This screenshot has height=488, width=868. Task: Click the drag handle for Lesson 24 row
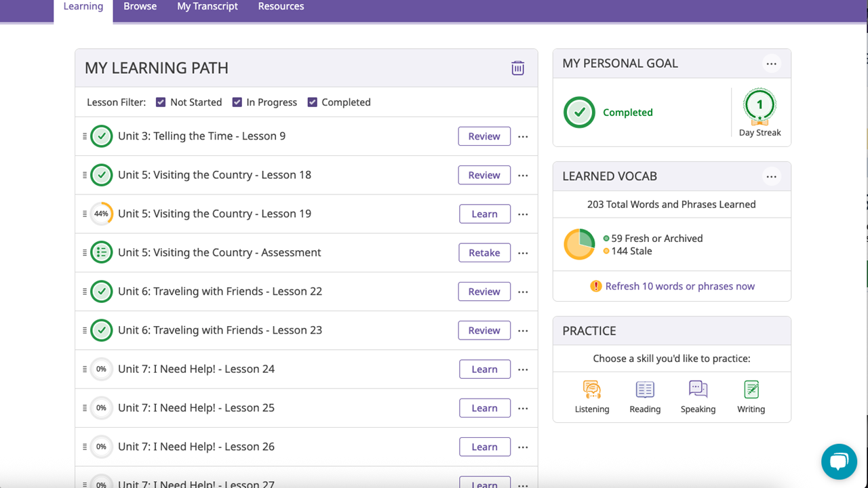pos(85,369)
